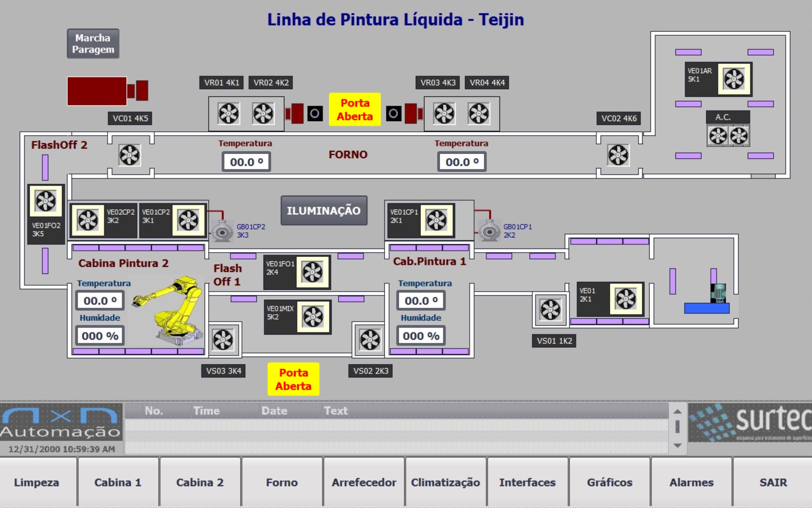The width and height of the screenshot is (812, 508).
Task: Switch to the Climatização screen
Action: [445, 482]
